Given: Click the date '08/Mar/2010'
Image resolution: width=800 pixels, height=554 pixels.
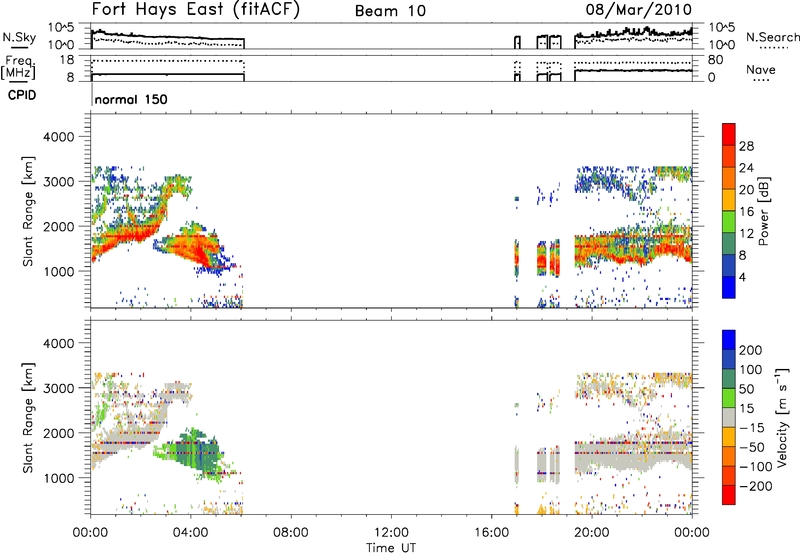Looking at the screenshot, I should coord(638,9).
